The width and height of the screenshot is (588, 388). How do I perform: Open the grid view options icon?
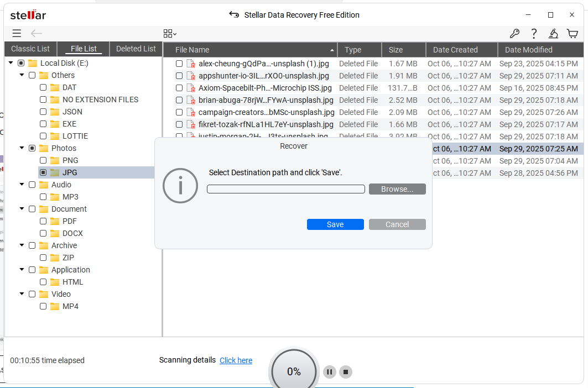tap(169, 34)
